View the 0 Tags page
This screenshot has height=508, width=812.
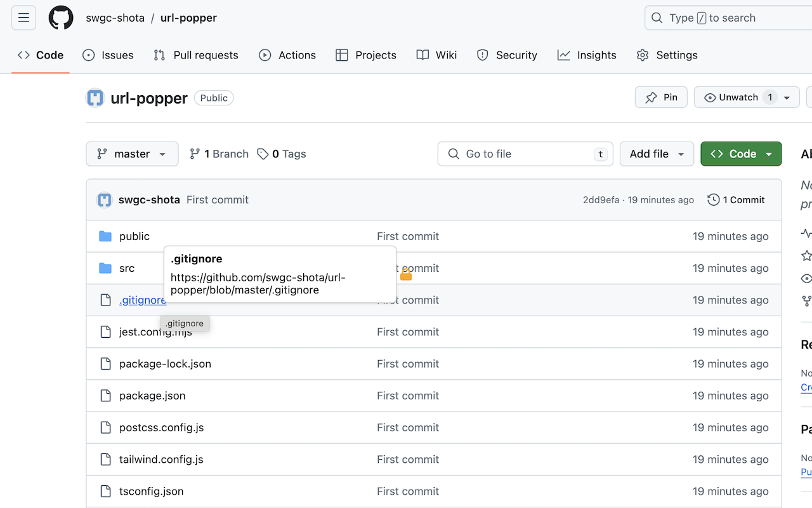[282, 154]
